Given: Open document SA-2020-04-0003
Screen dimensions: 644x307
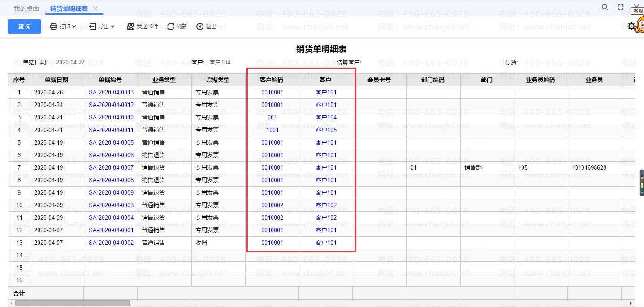Looking at the screenshot, I should coord(111,205).
